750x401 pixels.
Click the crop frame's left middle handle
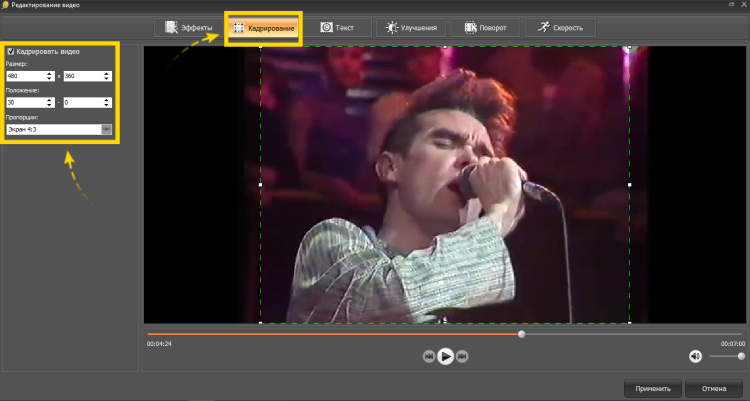[x=260, y=185]
